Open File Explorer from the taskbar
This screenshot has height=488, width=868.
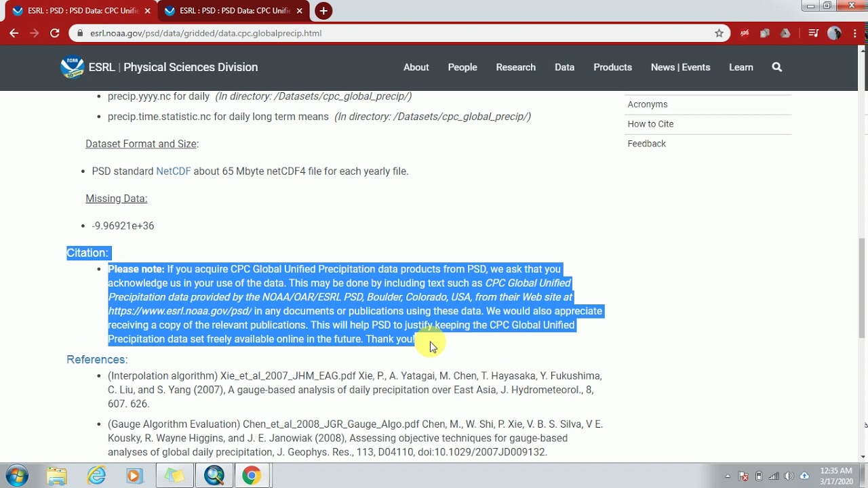[x=57, y=476]
